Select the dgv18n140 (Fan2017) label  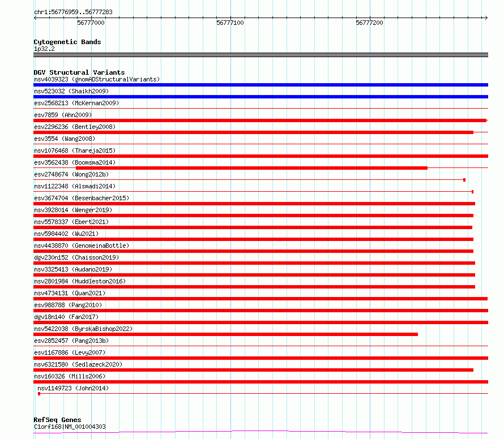point(66,317)
